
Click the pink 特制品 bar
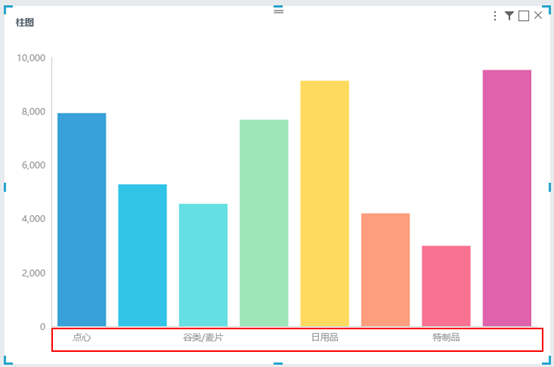[x=446, y=286]
